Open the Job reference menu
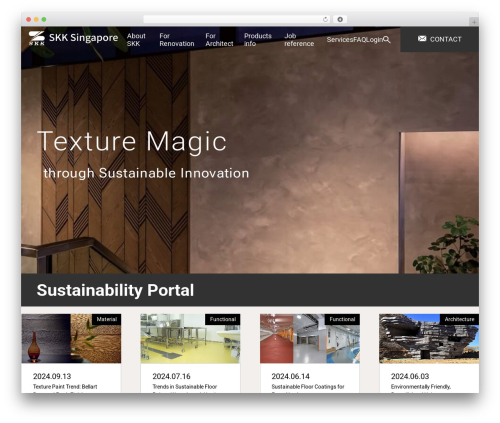The height and width of the screenshot is (423, 500). pyautogui.click(x=299, y=40)
